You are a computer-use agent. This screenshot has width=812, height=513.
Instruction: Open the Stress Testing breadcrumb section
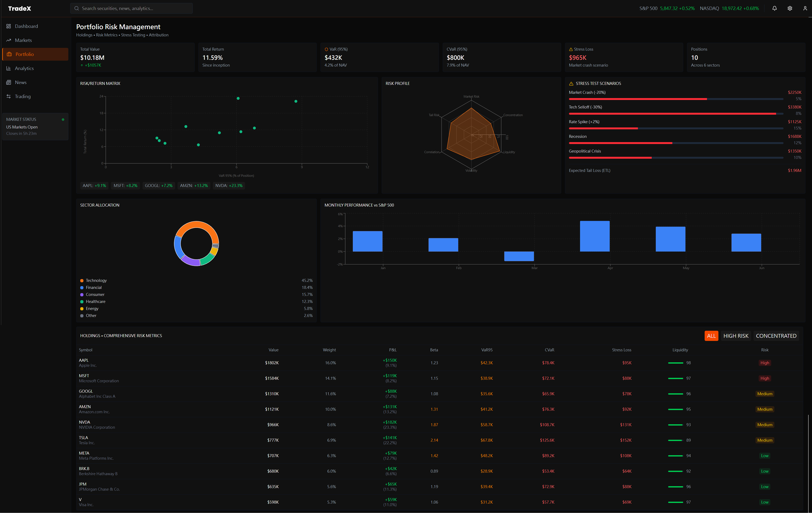click(133, 35)
